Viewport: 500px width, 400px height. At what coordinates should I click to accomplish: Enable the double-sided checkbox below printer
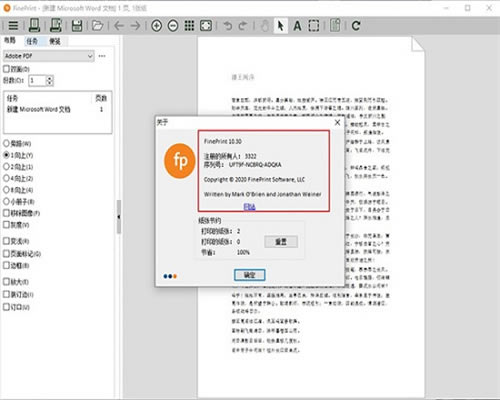click(x=6, y=69)
